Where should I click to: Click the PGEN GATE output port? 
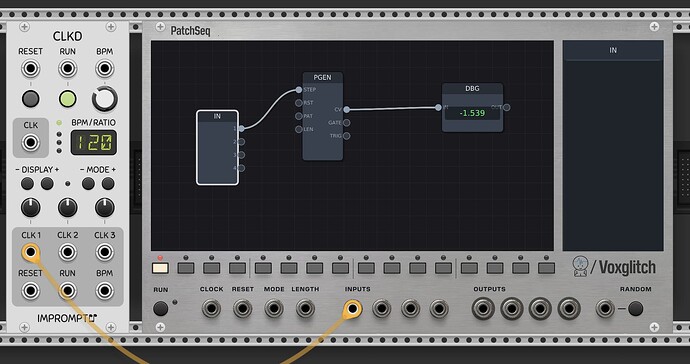347,123
